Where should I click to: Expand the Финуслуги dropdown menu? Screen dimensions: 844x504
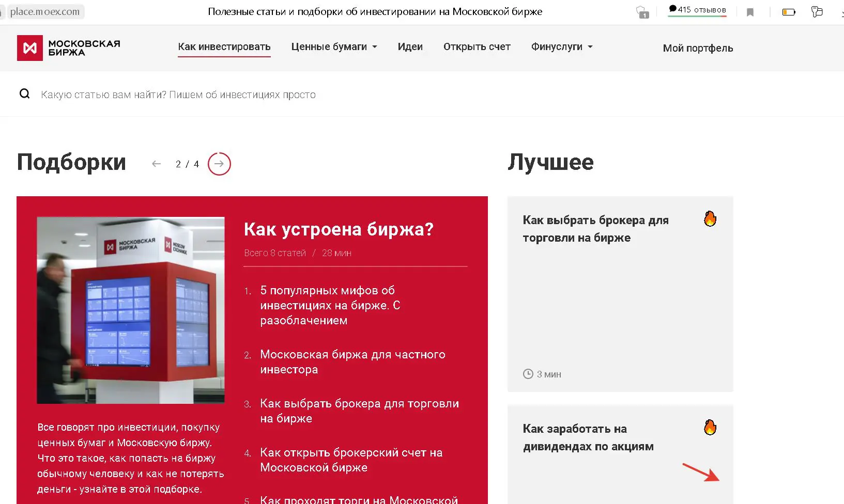point(562,47)
